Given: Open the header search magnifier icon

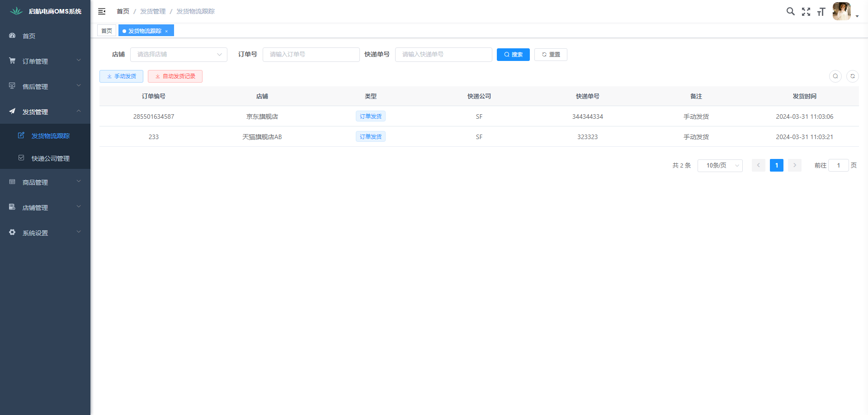Looking at the screenshot, I should [790, 11].
